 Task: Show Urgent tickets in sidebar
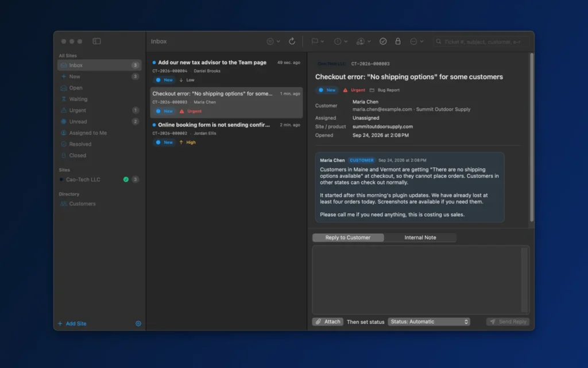pyautogui.click(x=99, y=110)
